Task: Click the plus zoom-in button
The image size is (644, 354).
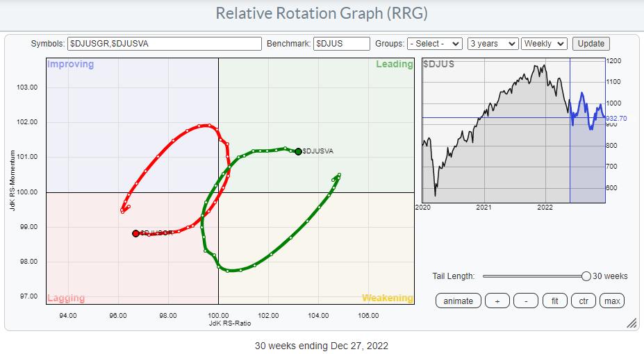Action: pos(496,301)
